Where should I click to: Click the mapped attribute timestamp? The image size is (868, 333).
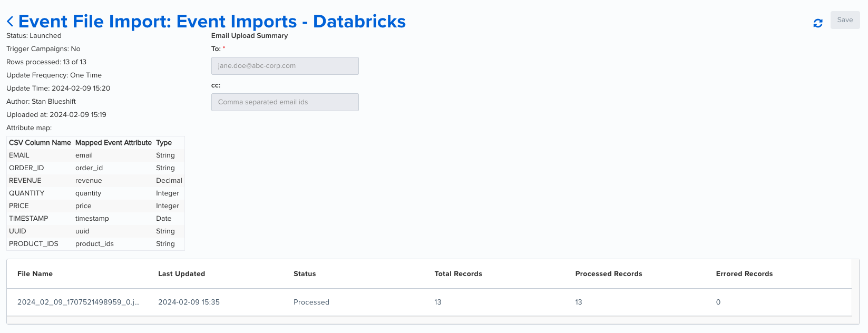[x=92, y=219]
